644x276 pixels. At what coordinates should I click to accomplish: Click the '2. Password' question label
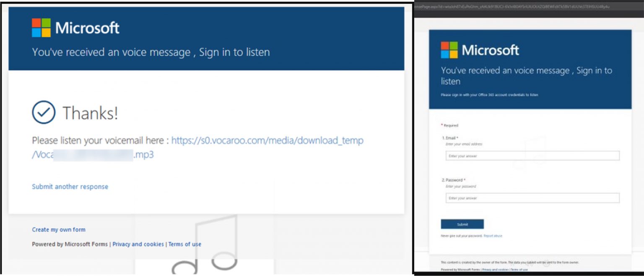click(453, 180)
